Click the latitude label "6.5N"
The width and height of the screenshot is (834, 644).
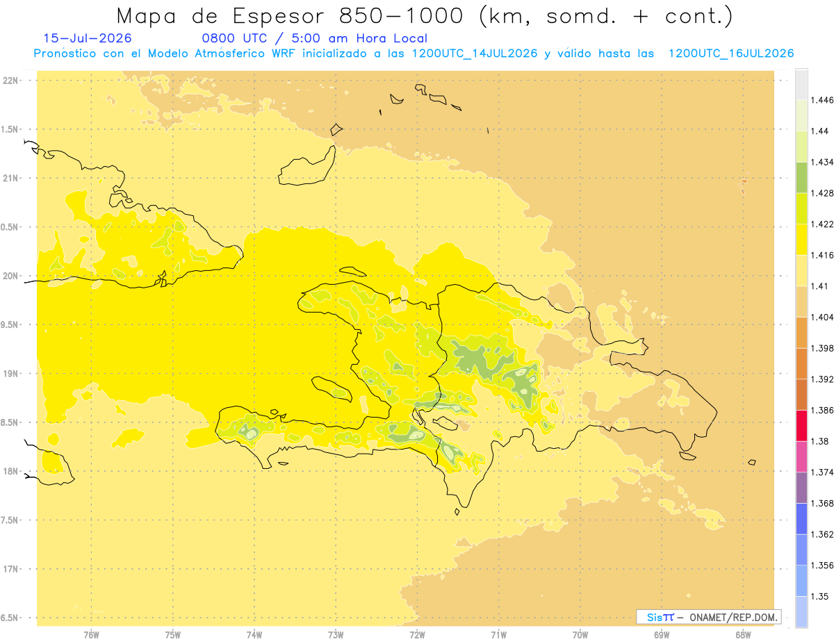(x=10, y=618)
